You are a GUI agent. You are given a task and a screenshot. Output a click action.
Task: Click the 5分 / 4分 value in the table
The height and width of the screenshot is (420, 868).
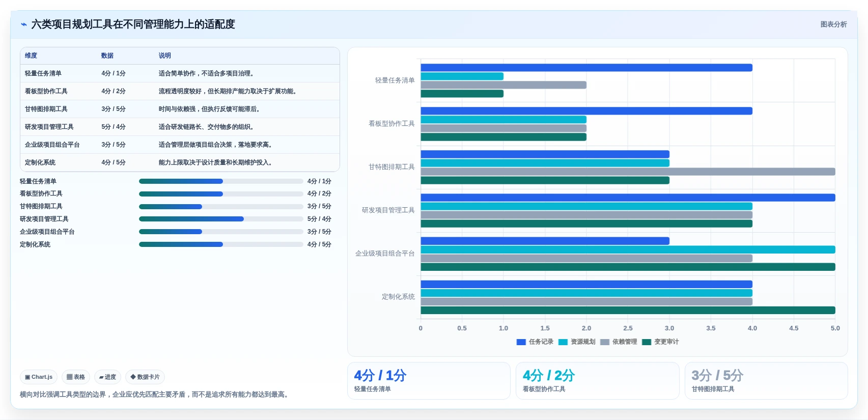pyautogui.click(x=114, y=127)
